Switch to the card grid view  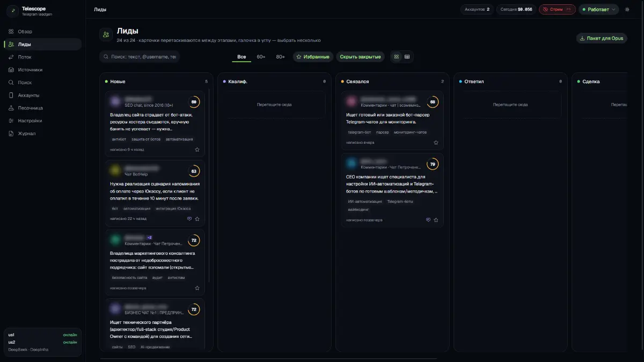click(396, 57)
